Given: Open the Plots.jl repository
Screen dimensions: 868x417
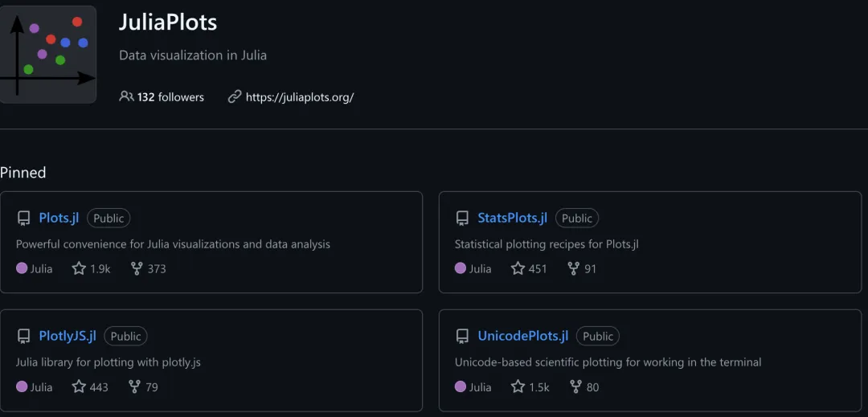Looking at the screenshot, I should pyautogui.click(x=59, y=218).
